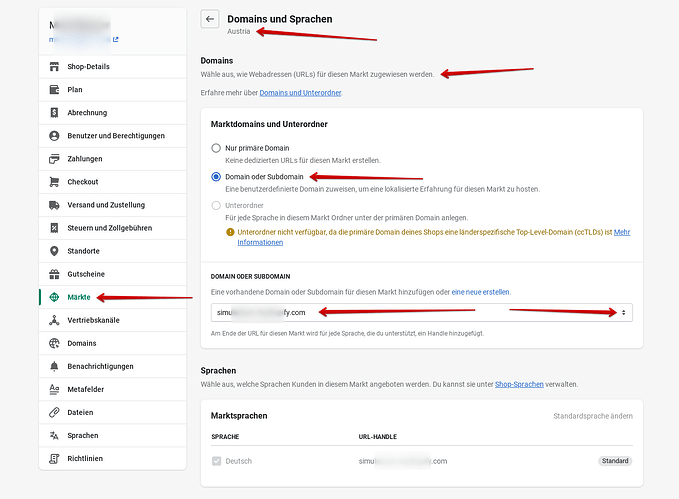The image size is (679, 499).
Task: Select the Nur primäre Domain option
Action: (x=216, y=148)
